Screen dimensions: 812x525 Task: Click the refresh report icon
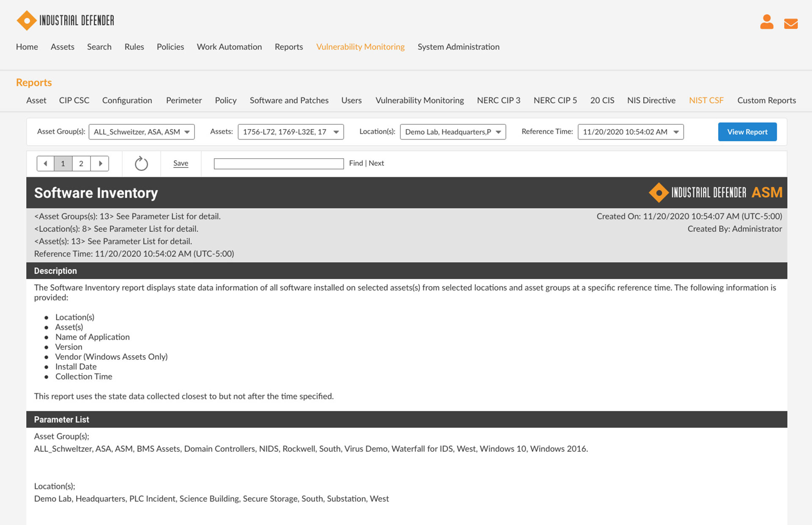click(141, 164)
